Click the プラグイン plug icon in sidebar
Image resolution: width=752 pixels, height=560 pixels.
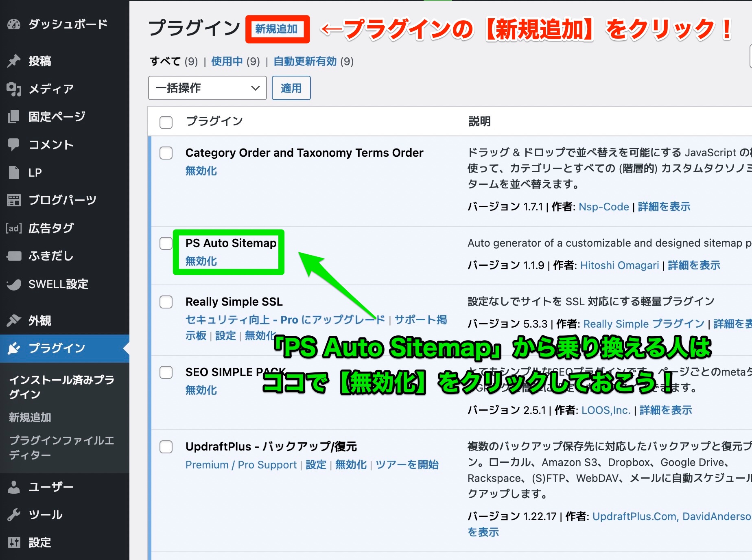point(14,348)
